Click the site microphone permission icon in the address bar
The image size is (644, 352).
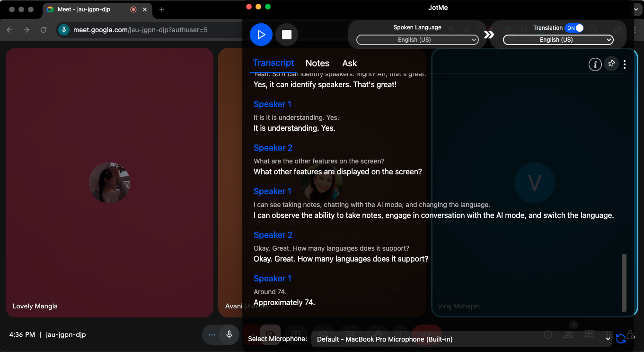pyautogui.click(x=64, y=30)
